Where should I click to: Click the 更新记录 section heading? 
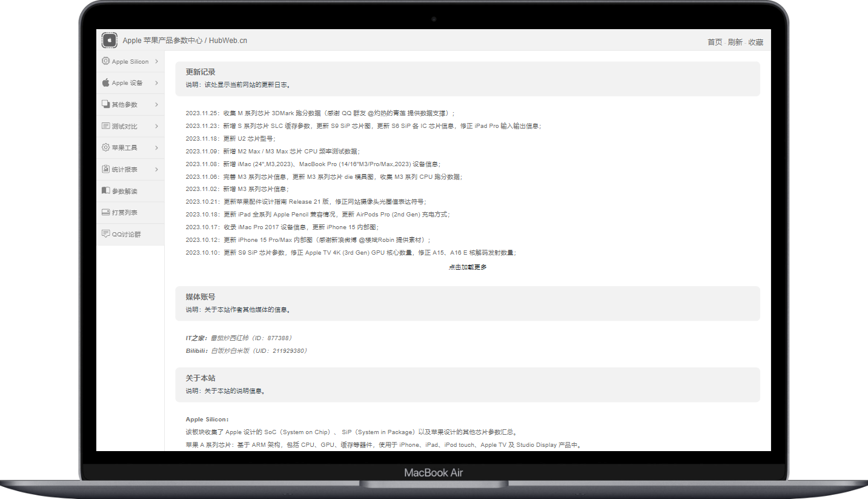(x=200, y=72)
